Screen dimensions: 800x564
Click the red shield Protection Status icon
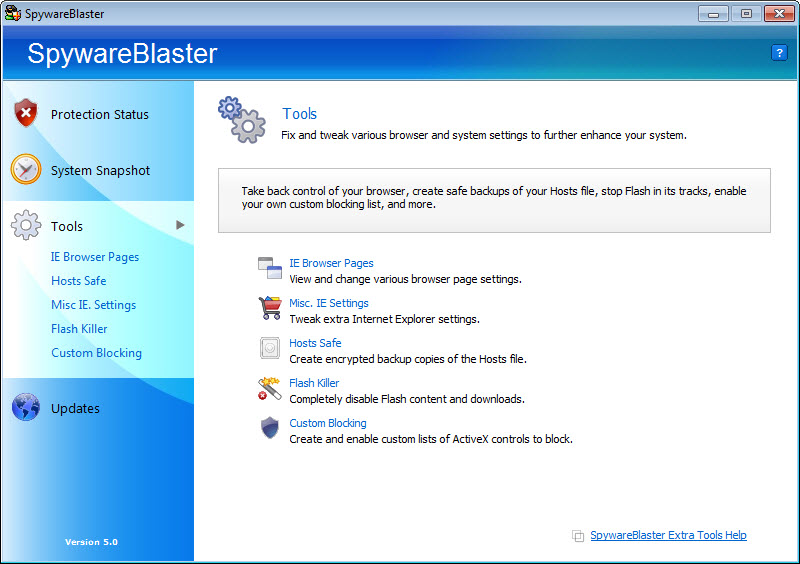point(26,113)
